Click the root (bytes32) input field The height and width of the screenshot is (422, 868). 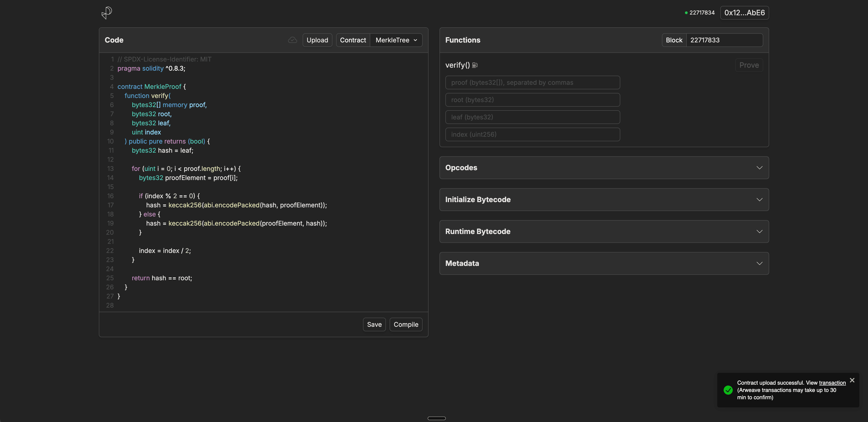click(532, 99)
